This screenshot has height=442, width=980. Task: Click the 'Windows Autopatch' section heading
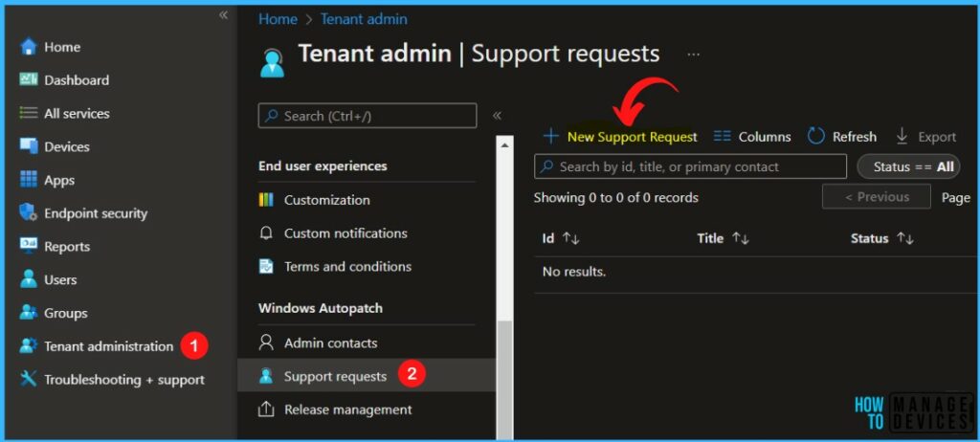click(x=320, y=308)
